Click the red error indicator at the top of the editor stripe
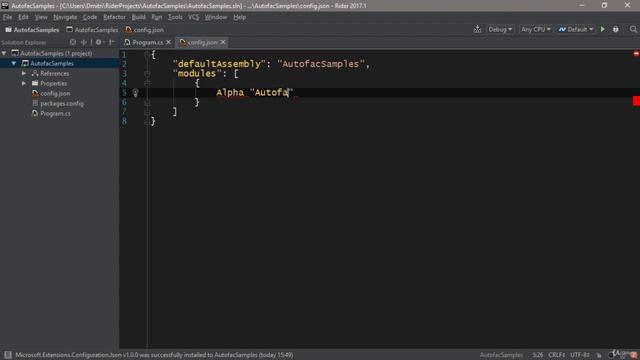Screen dimensions: 640x360 tap(636, 53)
